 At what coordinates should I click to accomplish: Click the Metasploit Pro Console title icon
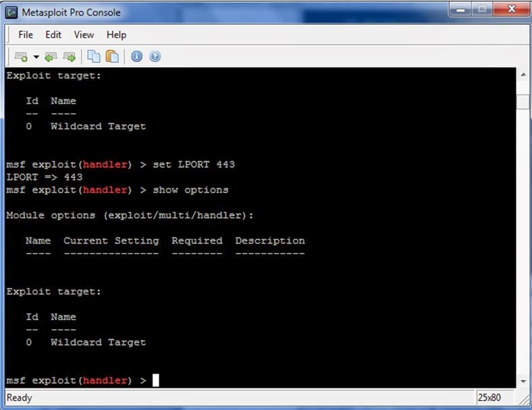click(x=11, y=13)
